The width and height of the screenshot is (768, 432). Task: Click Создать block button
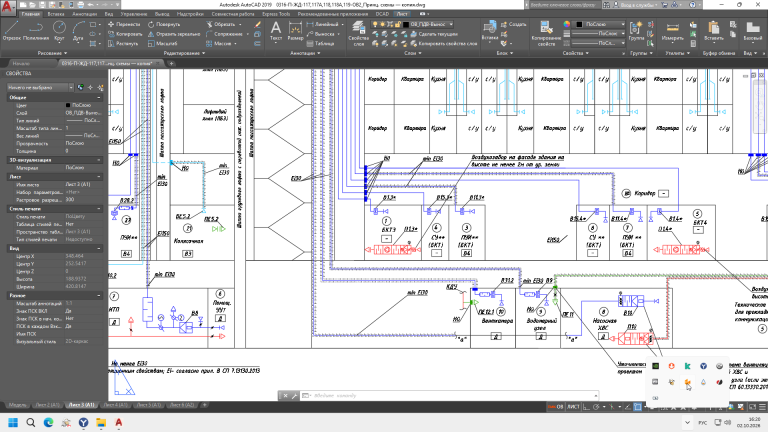coord(513,24)
